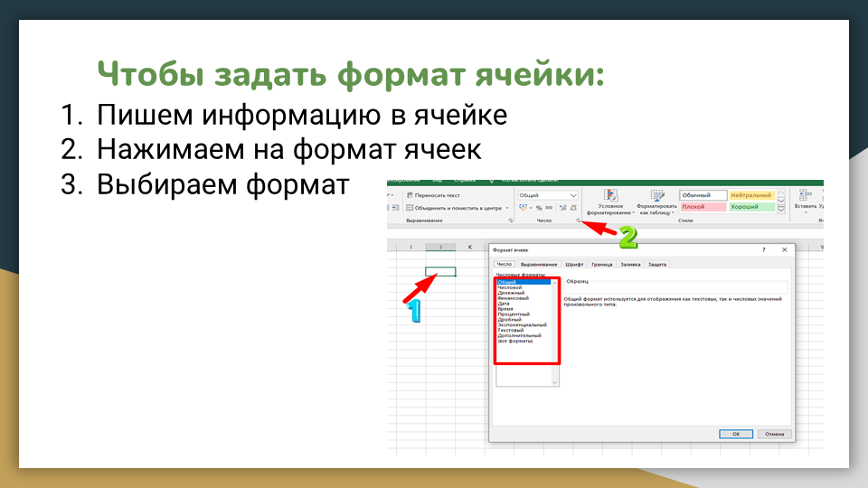The width and height of the screenshot is (868, 488).
Task: Switch to the Число tab in Format Cells
Action: 504,265
